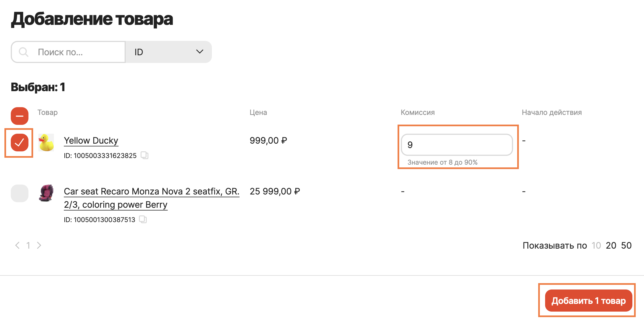Copy the Yellow Ducky product ID

(x=144, y=155)
